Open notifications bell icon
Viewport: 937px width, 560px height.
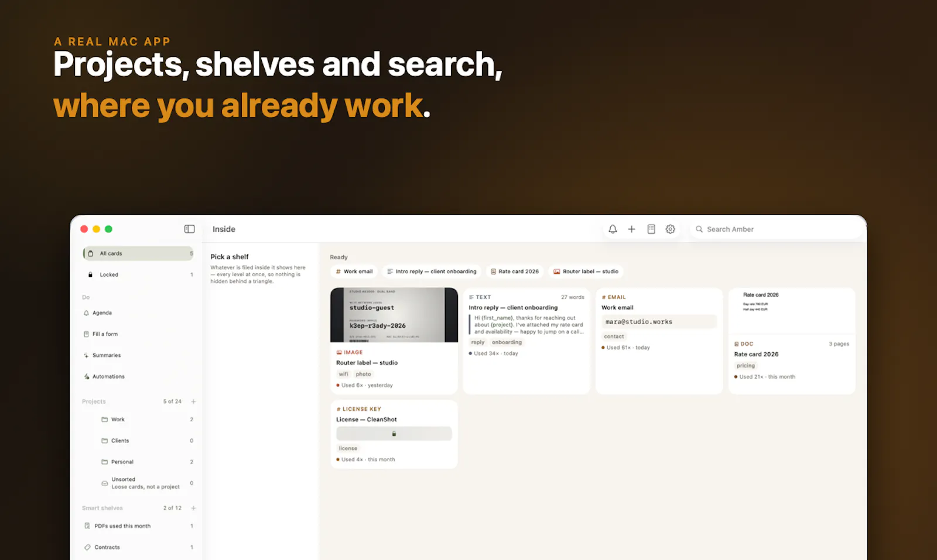(x=613, y=229)
